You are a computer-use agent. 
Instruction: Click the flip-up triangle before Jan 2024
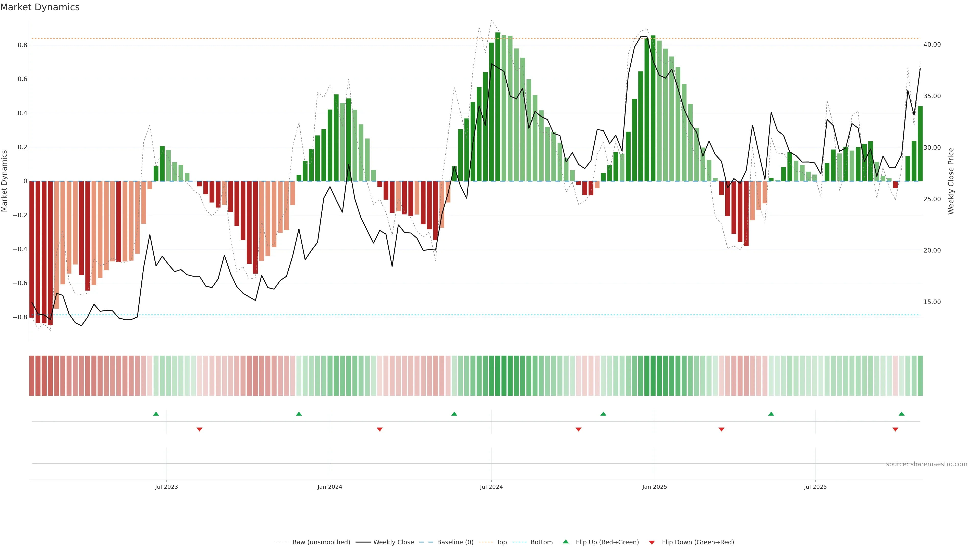click(299, 414)
